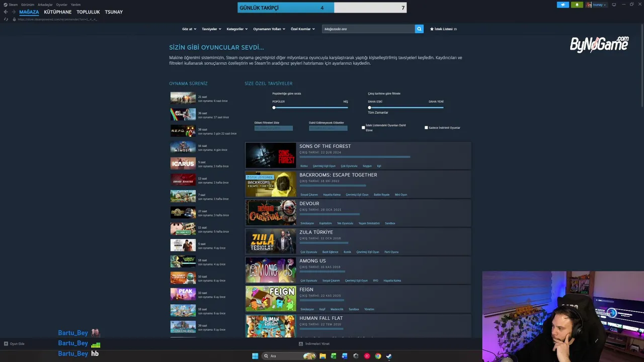
Task: Click the magnifier button beside the store search
Action: coord(419,29)
